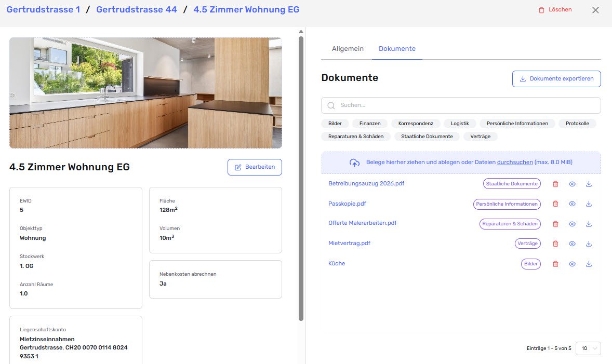
Task: Click the Fläche value 128m²
Action: click(168, 210)
